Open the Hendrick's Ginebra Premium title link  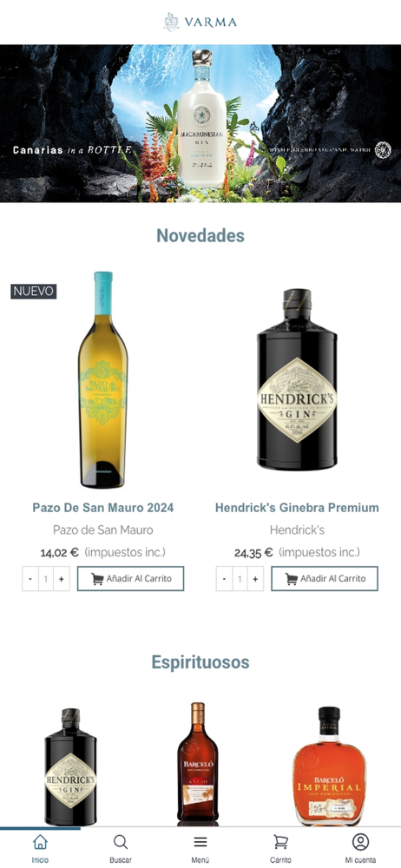pos(297,508)
